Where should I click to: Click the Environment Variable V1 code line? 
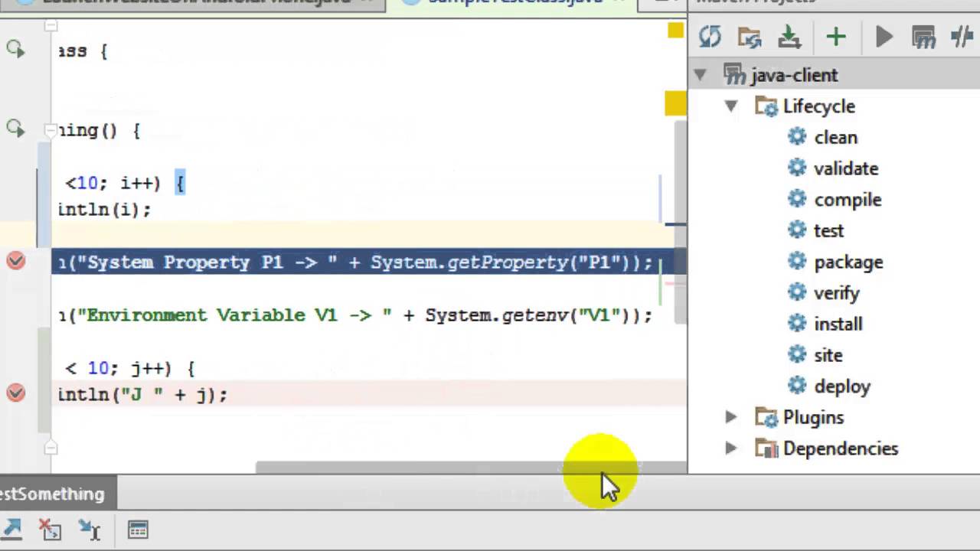tap(356, 315)
